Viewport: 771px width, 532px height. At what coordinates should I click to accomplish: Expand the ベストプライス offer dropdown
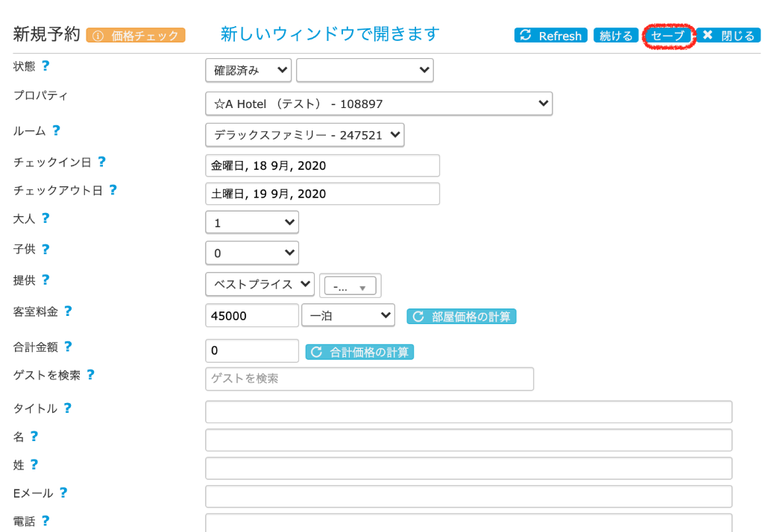259,284
